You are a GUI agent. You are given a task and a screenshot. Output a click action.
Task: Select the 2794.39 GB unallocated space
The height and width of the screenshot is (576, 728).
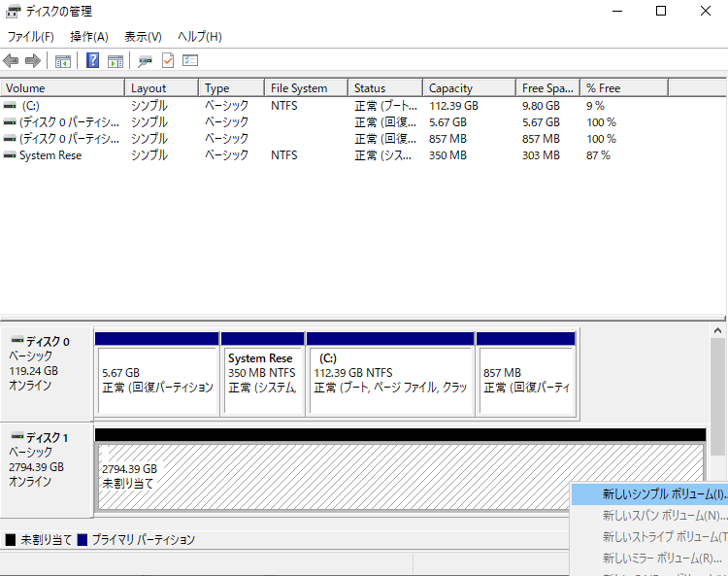330,476
